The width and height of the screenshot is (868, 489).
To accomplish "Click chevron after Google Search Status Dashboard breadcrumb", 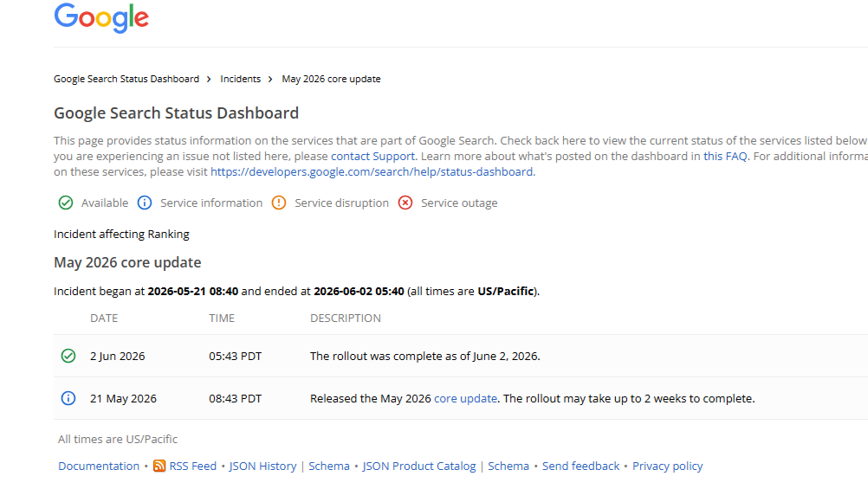I will click(x=209, y=79).
